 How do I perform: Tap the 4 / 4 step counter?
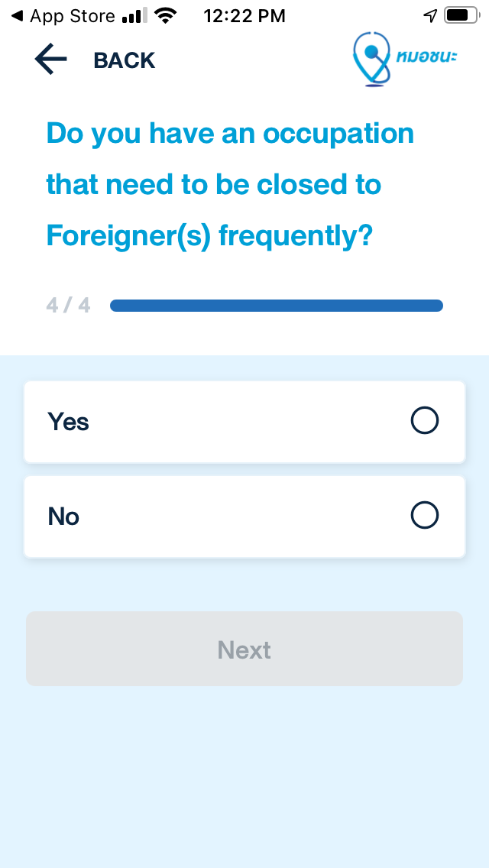point(68,306)
